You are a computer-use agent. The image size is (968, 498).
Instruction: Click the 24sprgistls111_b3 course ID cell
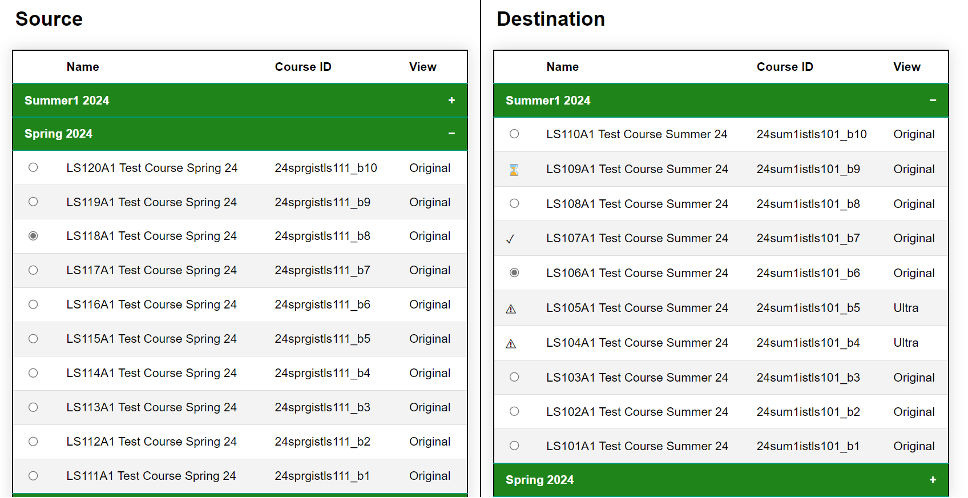click(322, 407)
